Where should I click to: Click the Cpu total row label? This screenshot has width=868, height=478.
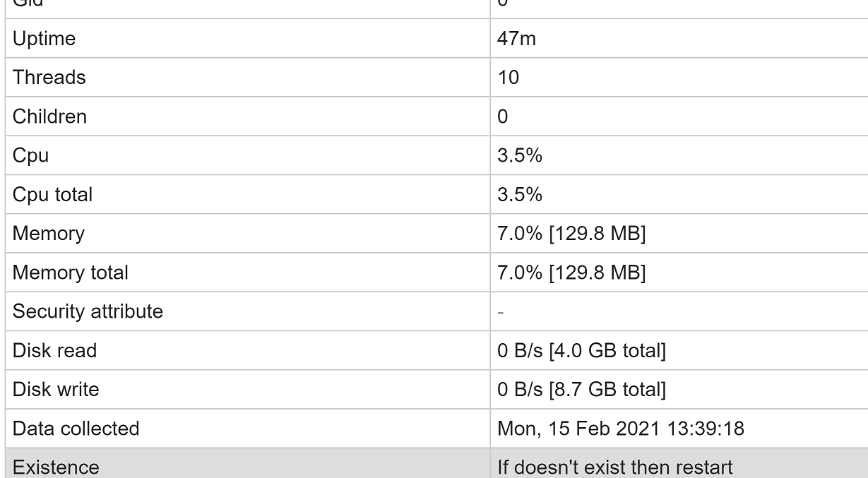(52, 194)
